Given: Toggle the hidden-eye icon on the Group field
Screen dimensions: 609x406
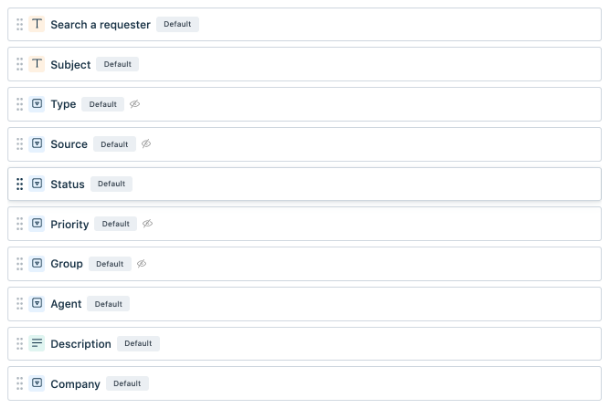Looking at the screenshot, I should pos(141,264).
